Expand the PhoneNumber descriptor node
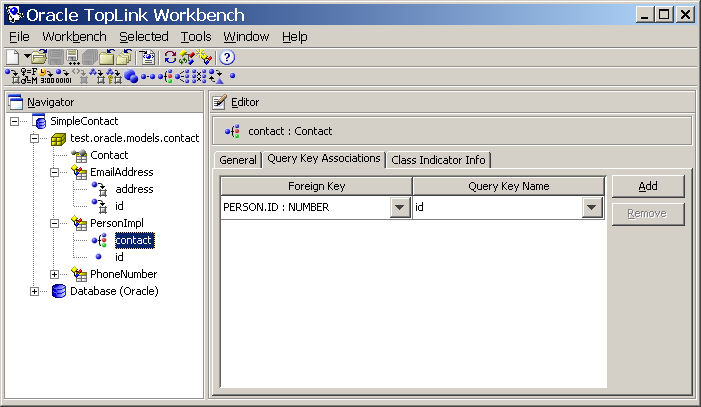Viewport: 701px width, 407px height. [x=55, y=274]
